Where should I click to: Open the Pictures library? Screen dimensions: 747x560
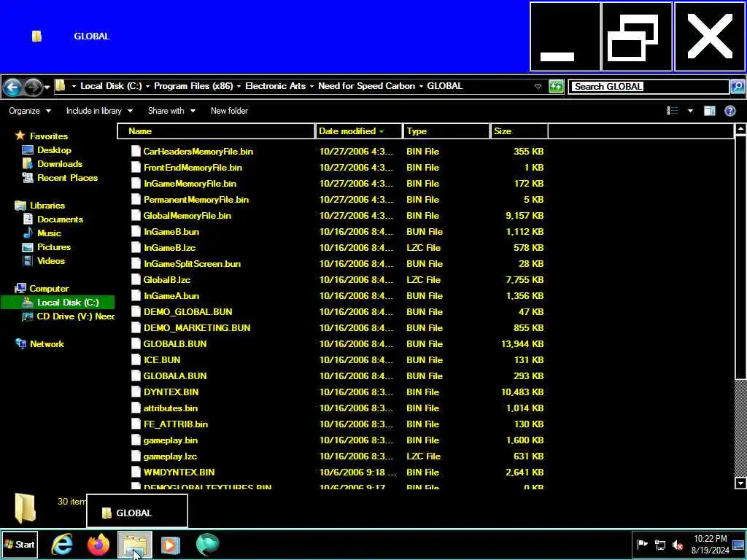(54, 246)
